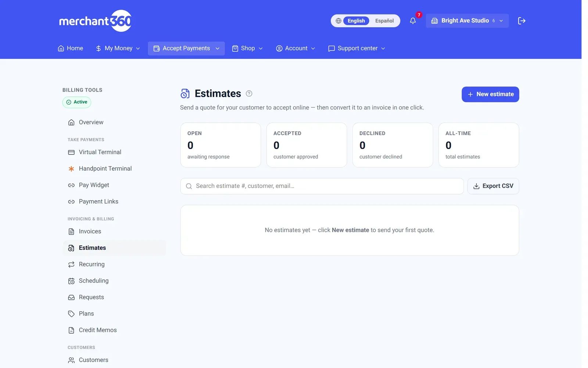Click the Recurring arrows icon
The height and width of the screenshot is (368, 588).
[x=71, y=265]
